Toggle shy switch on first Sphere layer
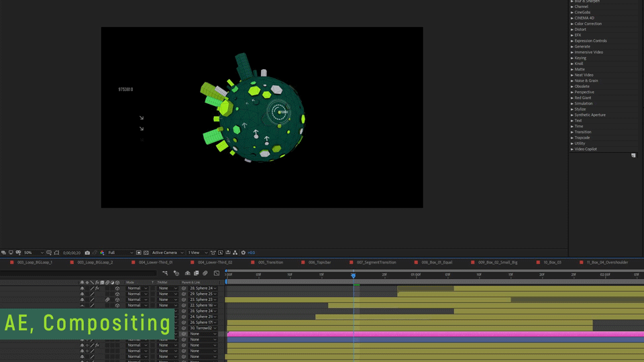644x362 pixels. [82, 288]
